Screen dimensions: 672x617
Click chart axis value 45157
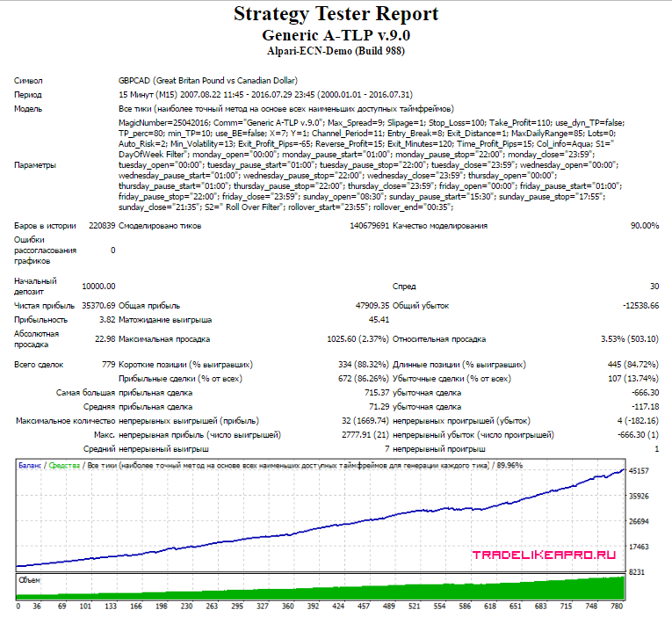[639, 471]
